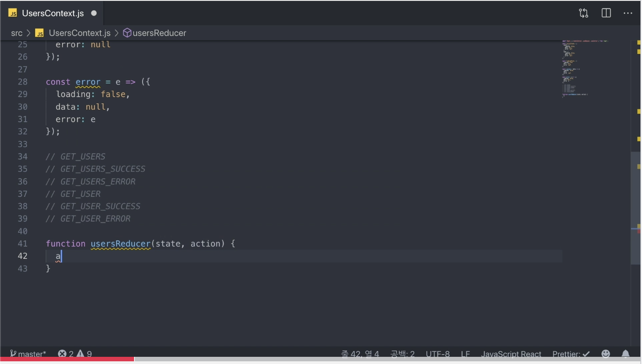Click 'data: null,' on line 30
The height and width of the screenshot is (364, 644).
[83, 107]
